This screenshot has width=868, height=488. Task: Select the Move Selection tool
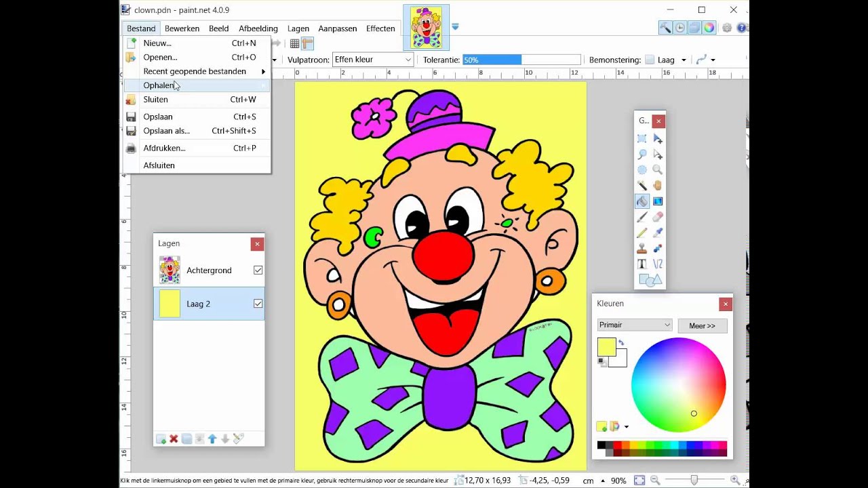coord(657,154)
